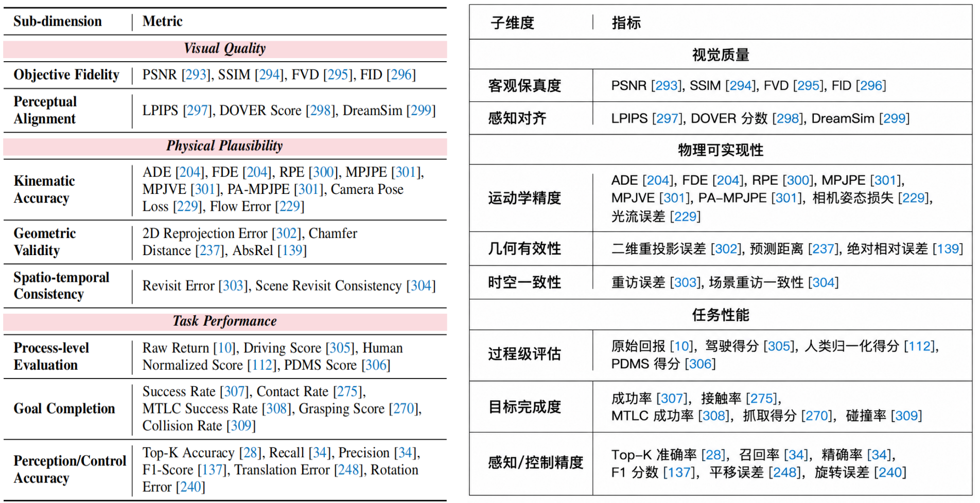Open citation [139] after 绝对相对误差

948,249
